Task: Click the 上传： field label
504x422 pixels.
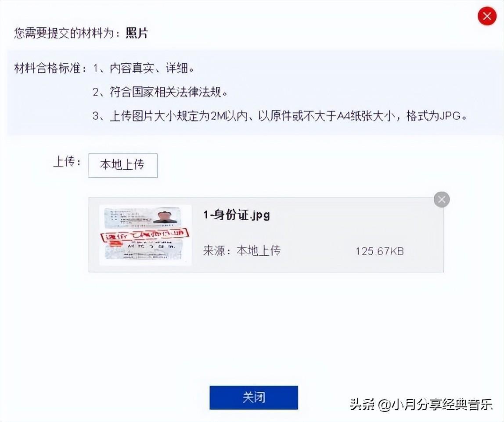Action: 67,161
